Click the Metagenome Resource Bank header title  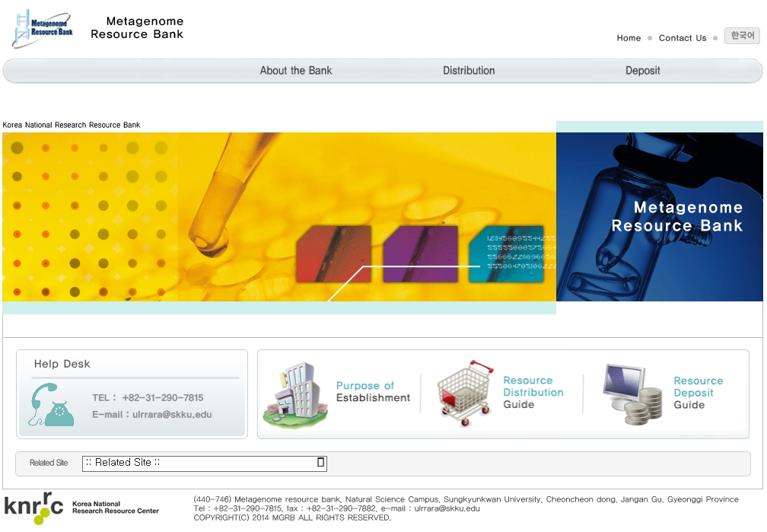[x=138, y=27]
